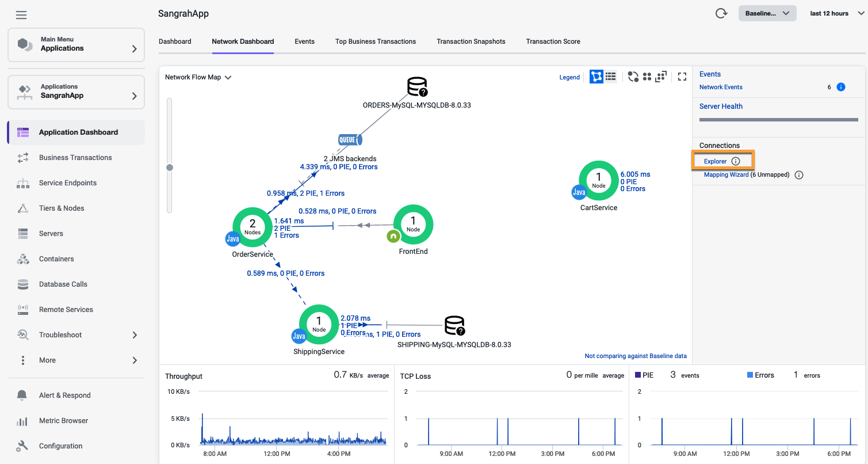Open the Connections Explorer link
This screenshot has width=868, height=464.
coord(715,161)
